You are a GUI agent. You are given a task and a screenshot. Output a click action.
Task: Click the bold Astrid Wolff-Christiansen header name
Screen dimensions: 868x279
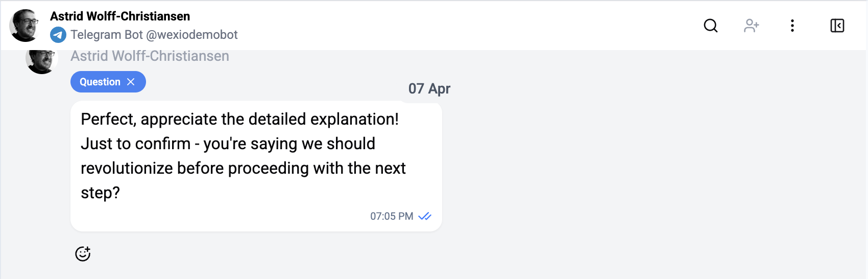(x=120, y=16)
